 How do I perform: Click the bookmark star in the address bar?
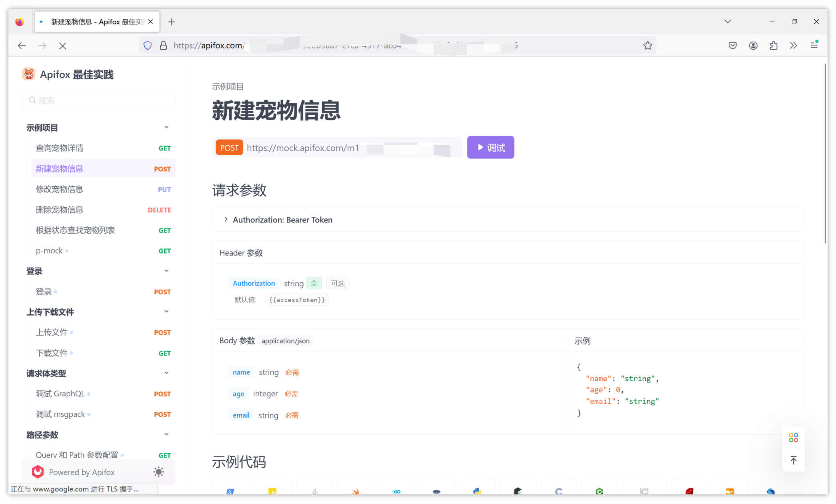(x=648, y=45)
